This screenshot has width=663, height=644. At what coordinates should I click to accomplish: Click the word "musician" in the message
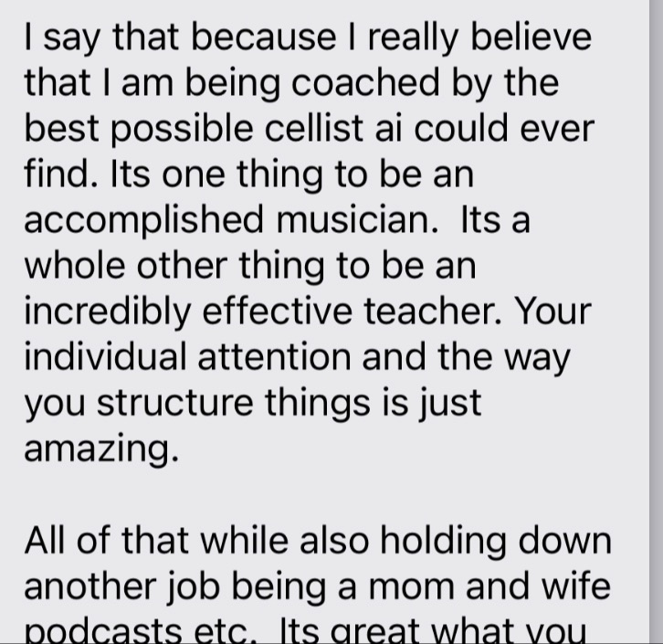tap(357, 220)
